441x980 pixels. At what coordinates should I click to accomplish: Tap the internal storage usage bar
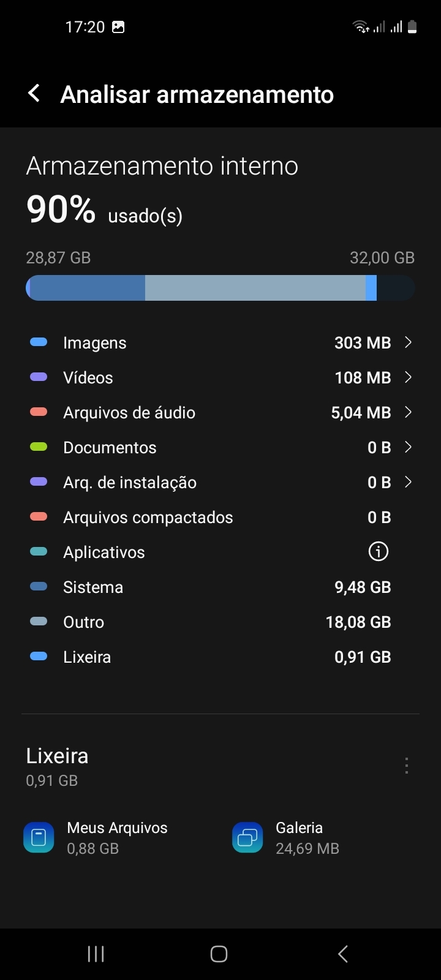[x=220, y=288]
